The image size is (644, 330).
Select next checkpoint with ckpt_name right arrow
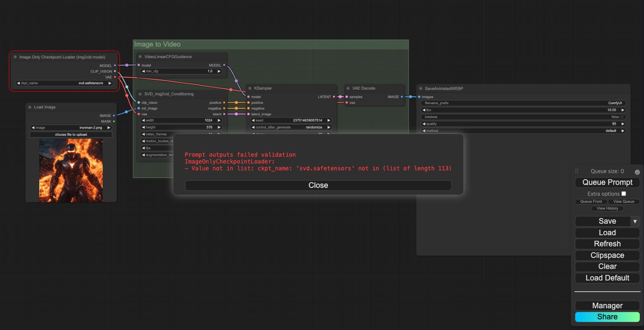pyautogui.click(x=110, y=83)
